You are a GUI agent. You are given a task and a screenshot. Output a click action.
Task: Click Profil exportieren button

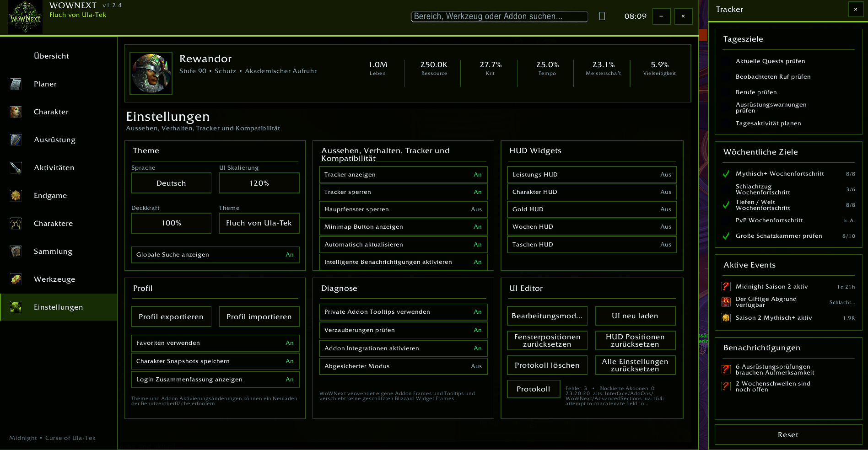pyautogui.click(x=171, y=316)
